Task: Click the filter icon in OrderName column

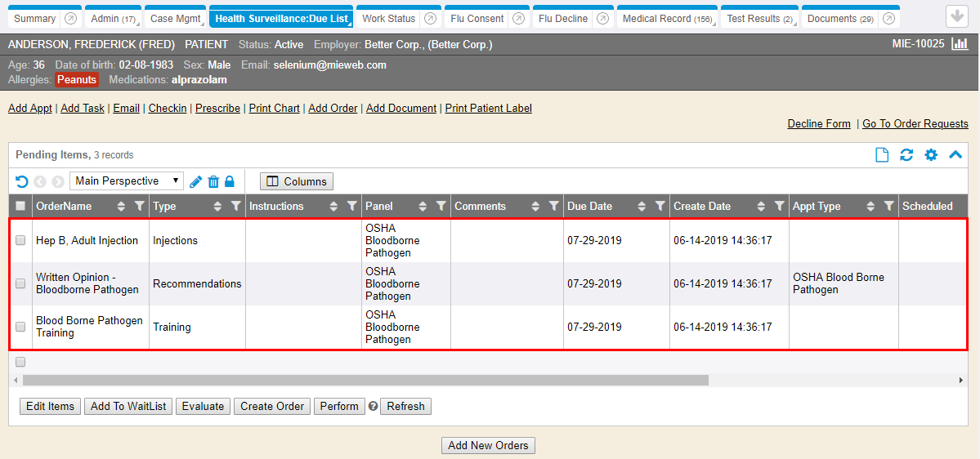Action: (x=139, y=207)
